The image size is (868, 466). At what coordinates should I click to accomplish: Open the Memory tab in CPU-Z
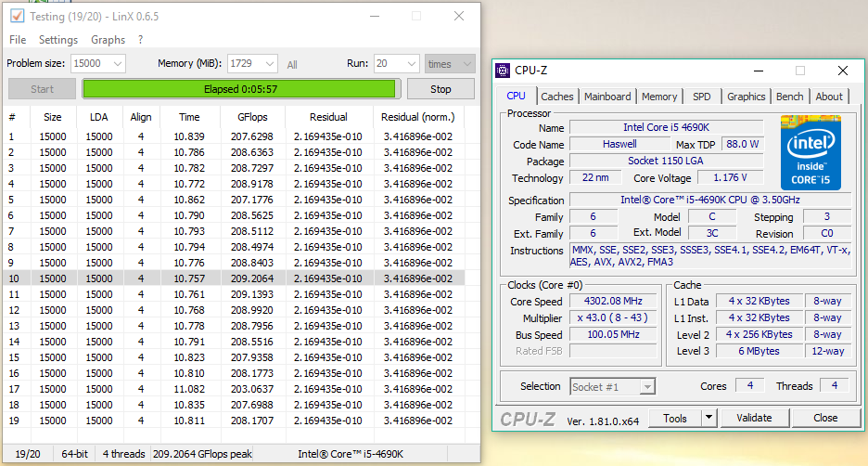click(659, 97)
